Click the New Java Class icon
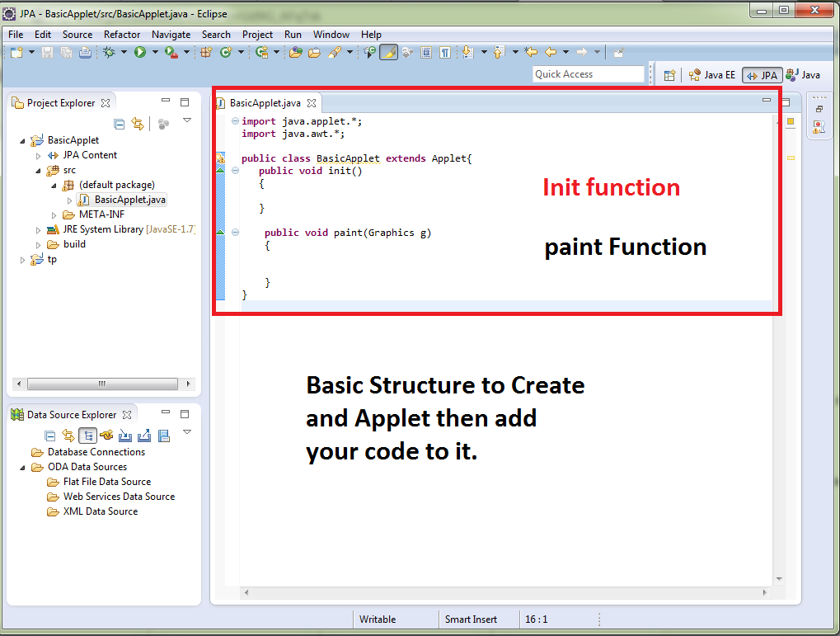 click(226, 52)
